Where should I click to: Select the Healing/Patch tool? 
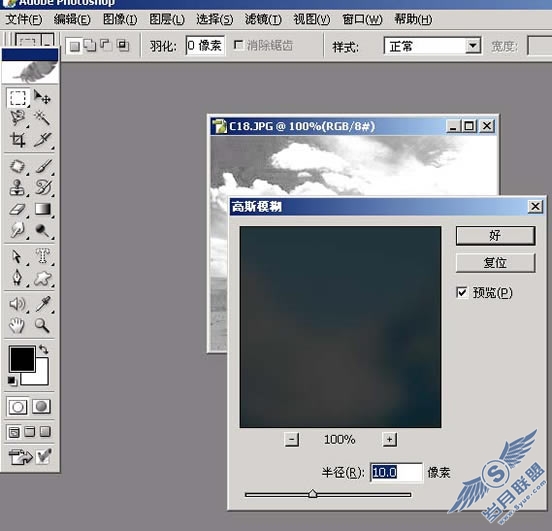click(18, 166)
